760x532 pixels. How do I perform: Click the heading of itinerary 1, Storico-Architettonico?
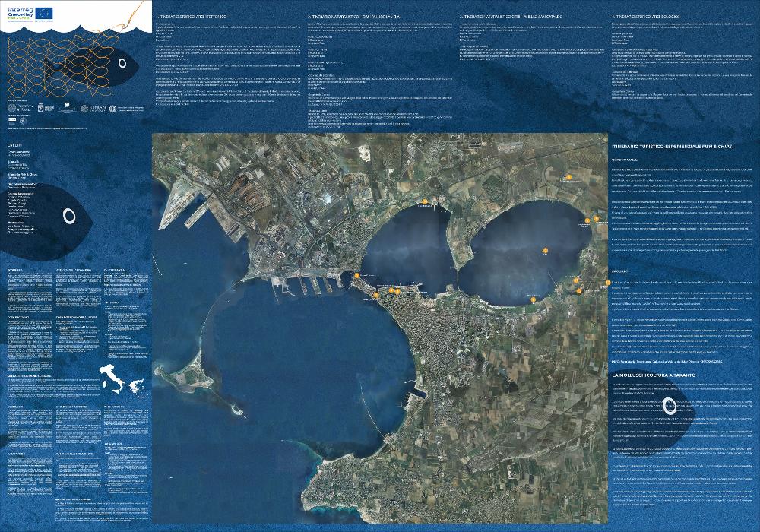point(192,17)
